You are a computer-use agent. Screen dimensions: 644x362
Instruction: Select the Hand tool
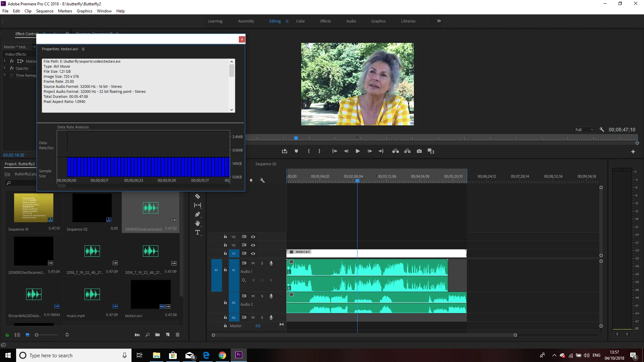click(197, 223)
